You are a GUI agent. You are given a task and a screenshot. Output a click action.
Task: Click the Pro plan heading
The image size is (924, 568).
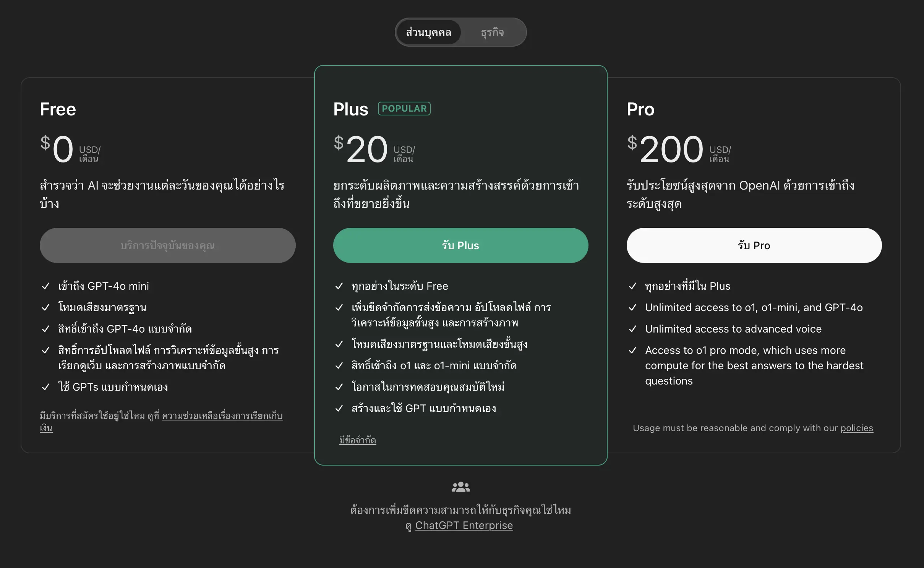point(640,109)
